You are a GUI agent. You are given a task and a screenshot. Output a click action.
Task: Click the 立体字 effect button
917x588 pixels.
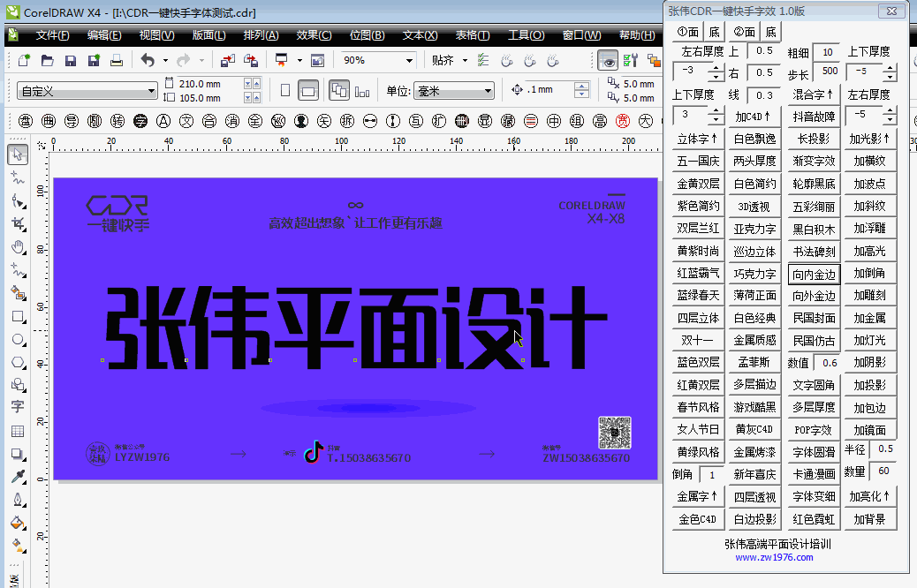tap(698, 139)
